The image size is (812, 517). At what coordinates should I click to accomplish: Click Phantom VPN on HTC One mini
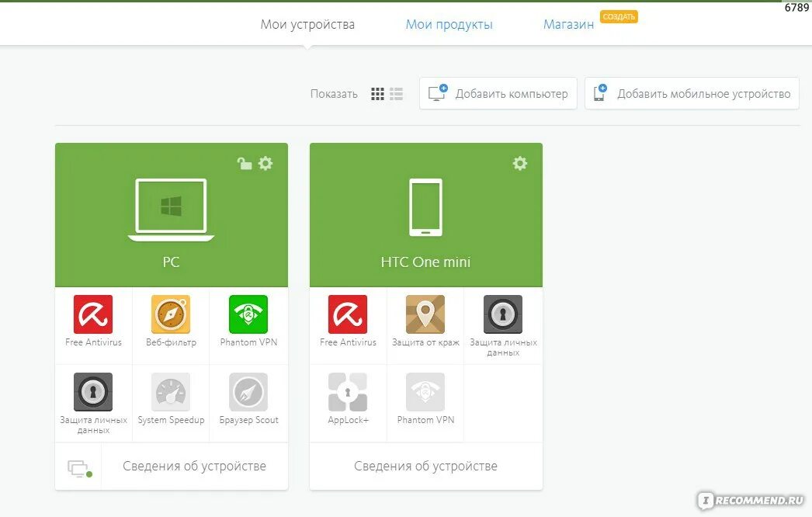[425, 392]
